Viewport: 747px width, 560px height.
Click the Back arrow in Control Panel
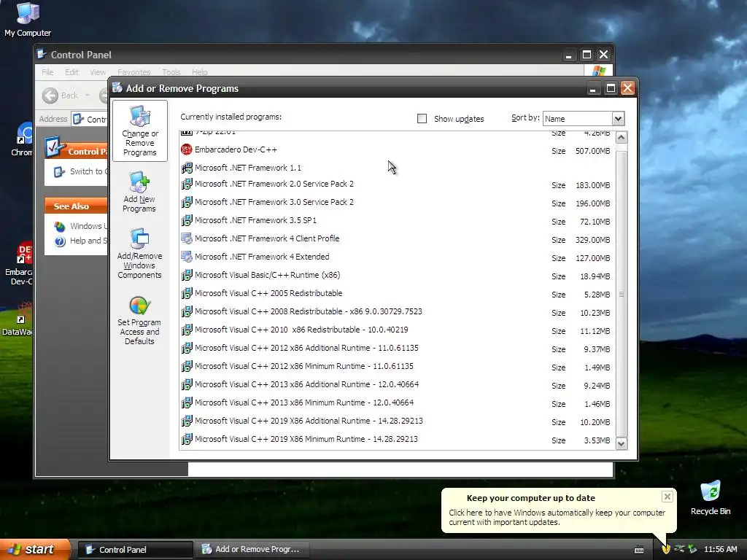point(50,96)
